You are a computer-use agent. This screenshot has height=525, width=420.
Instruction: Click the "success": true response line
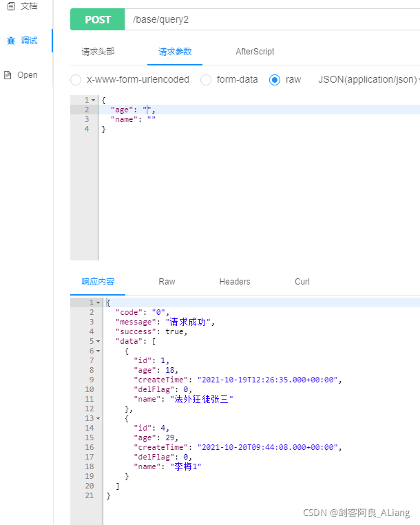(151, 332)
